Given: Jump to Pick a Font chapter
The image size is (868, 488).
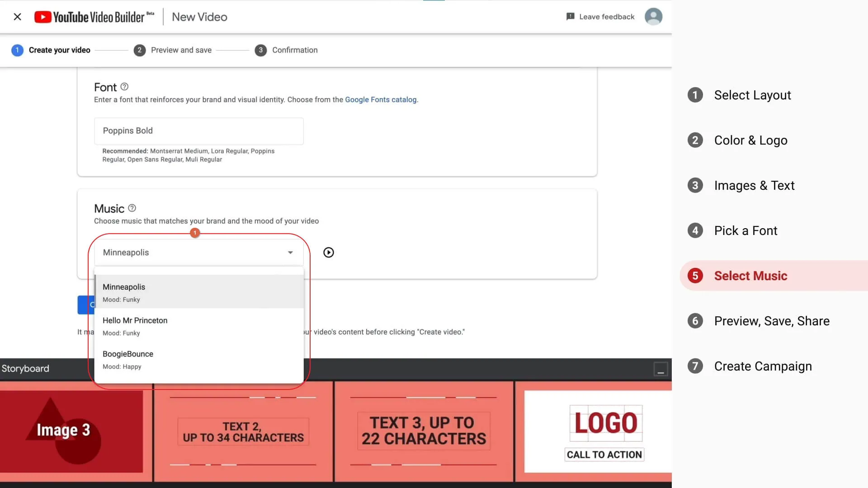Looking at the screenshot, I should point(745,231).
